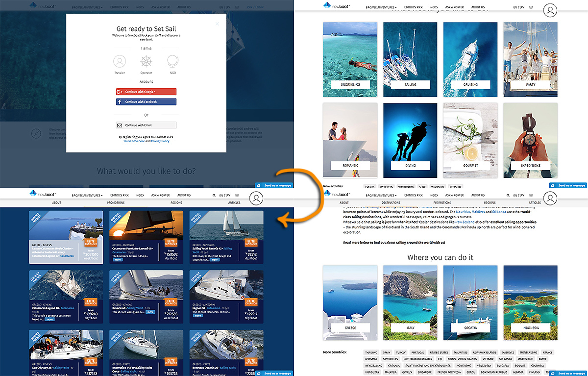
Task: Click search magnifier in destinations page header
Action: pyautogui.click(x=508, y=195)
